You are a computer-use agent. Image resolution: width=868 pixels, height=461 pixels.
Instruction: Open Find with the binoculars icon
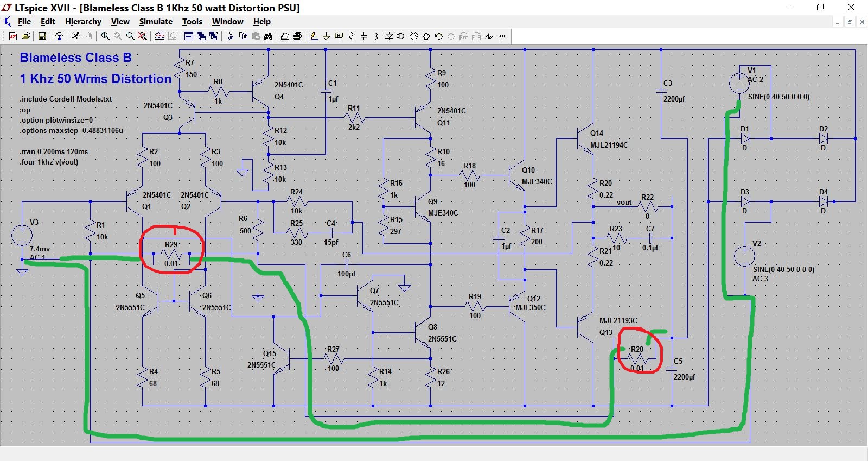click(268, 36)
